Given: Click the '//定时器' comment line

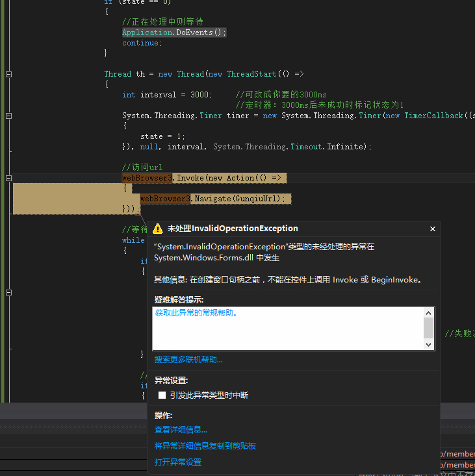Looking at the screenshot, I should coord(320,105).
